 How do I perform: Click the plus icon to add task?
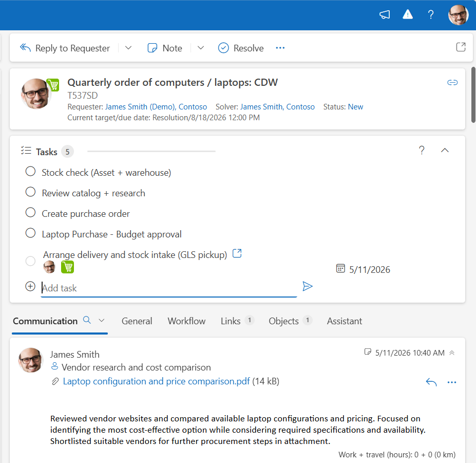[30, 286]
